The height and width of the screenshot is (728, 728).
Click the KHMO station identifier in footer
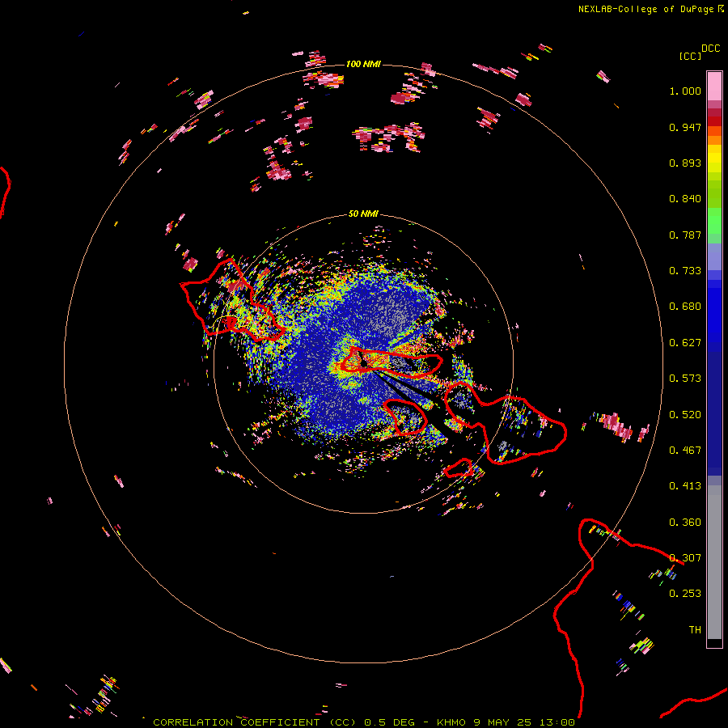[451, 722]
